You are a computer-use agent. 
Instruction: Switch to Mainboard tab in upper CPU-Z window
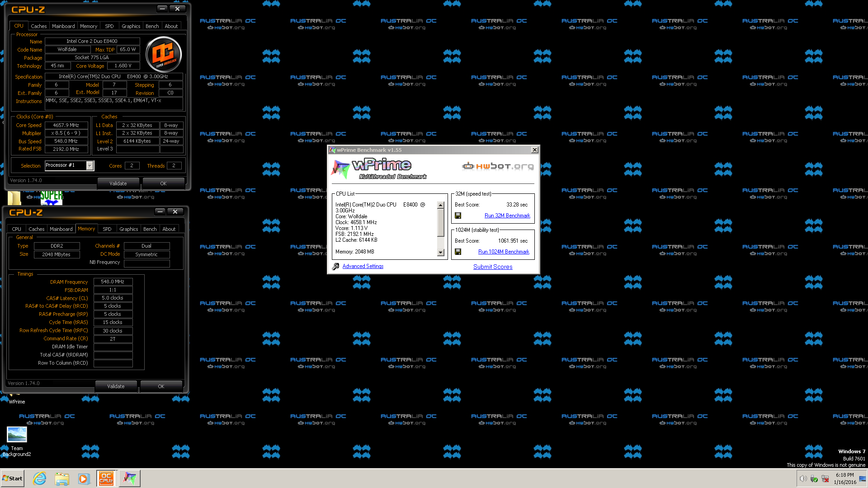coord(63,26)
